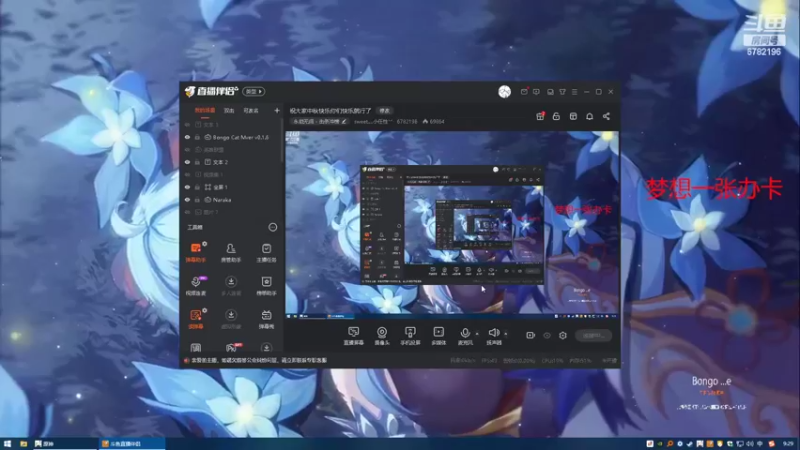Viewport: 800px width, 450px height.
Task: Open stream settings gear icon
Action: [563, 335]
